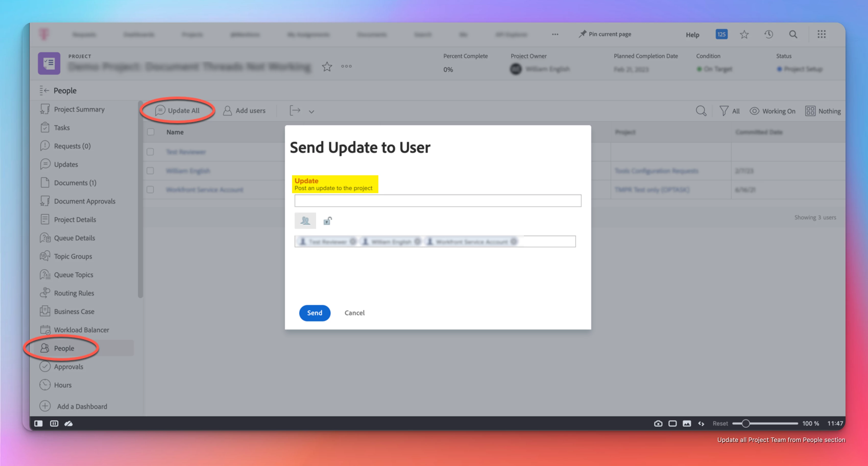Open the recent history clock icon
The width and height of the screenshot is (868, 466).
(x=769, y=34)
